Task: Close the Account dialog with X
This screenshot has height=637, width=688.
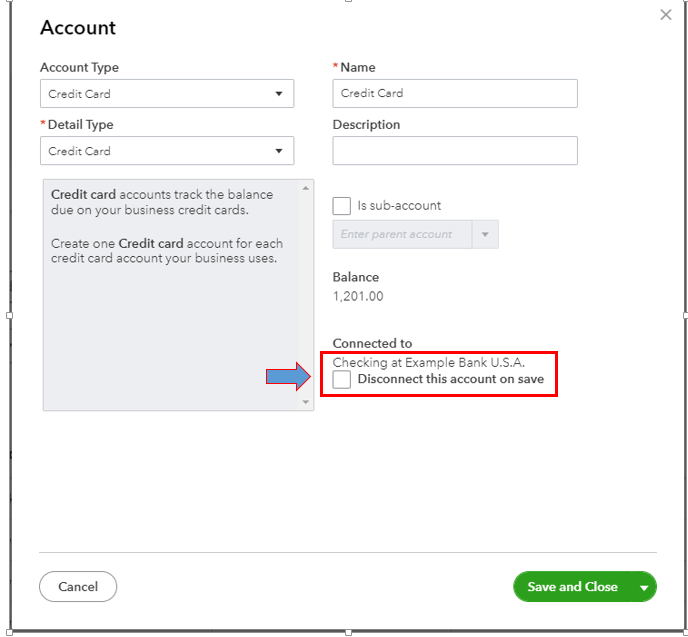Action: (x=667, y=16)
